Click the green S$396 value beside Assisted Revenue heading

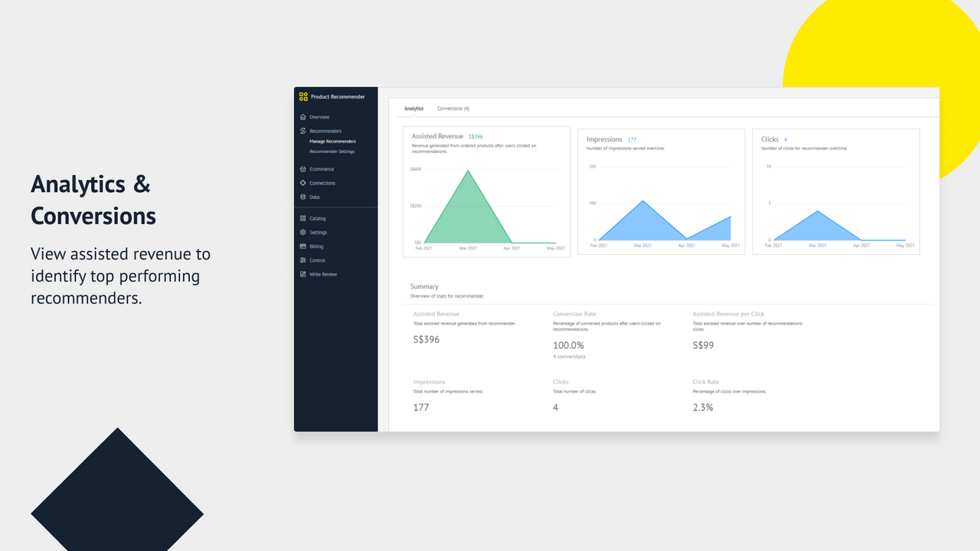(475, 137)
